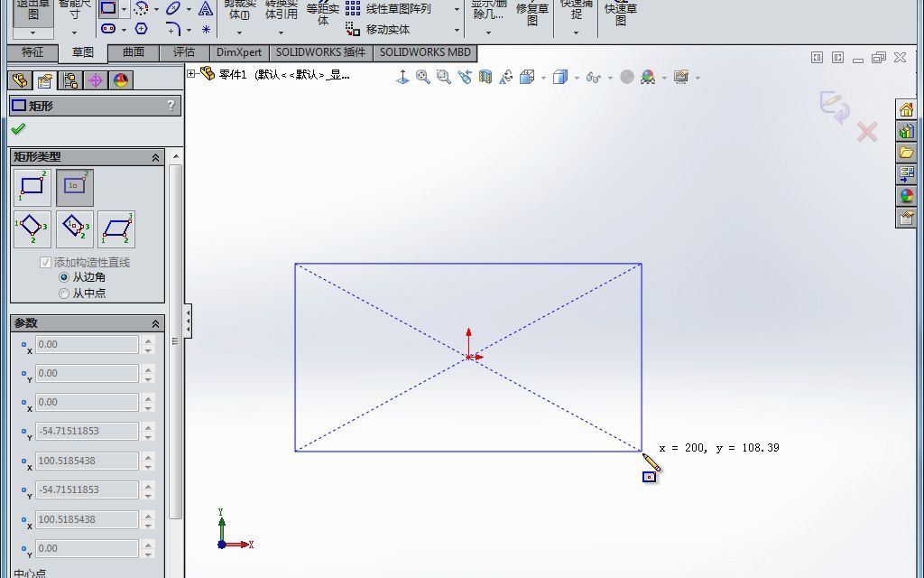Click the zoom to fit icon

coord(424,77)
